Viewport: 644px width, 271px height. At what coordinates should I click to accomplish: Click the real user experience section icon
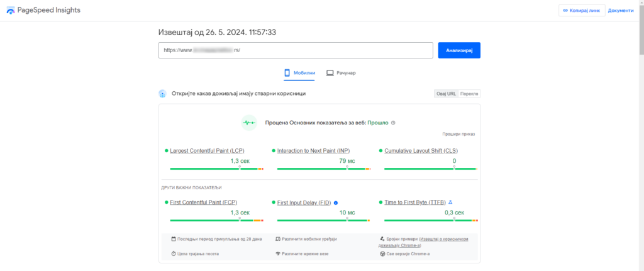click(162, 94)
